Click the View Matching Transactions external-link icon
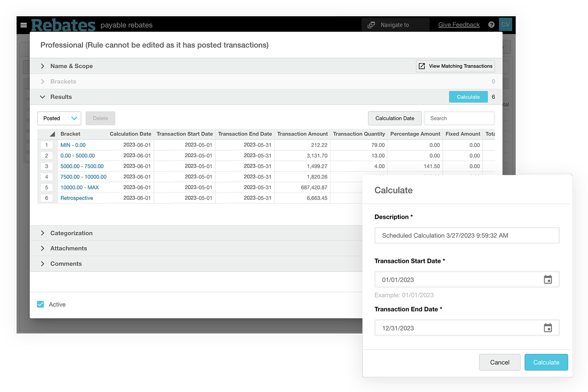 (421, 66)
